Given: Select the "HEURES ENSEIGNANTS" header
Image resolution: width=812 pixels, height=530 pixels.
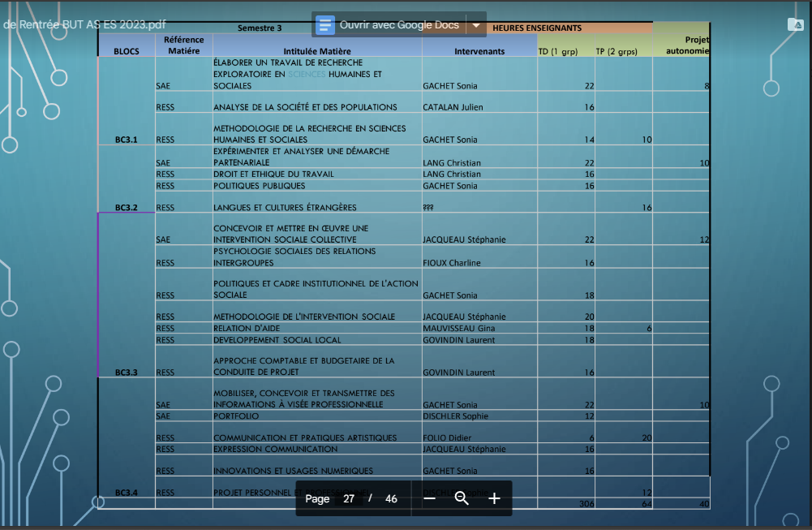Looking at the screenshot, I should click(537, 28).
